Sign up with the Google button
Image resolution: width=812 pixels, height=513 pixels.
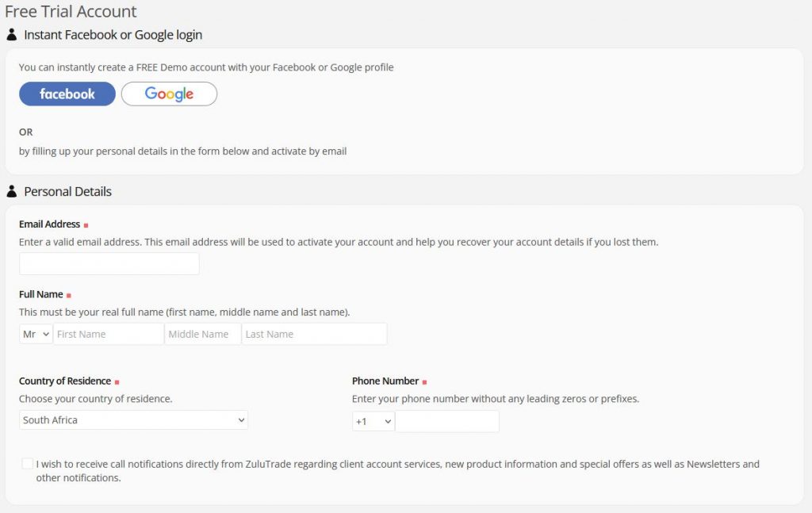tap(169, 94)
